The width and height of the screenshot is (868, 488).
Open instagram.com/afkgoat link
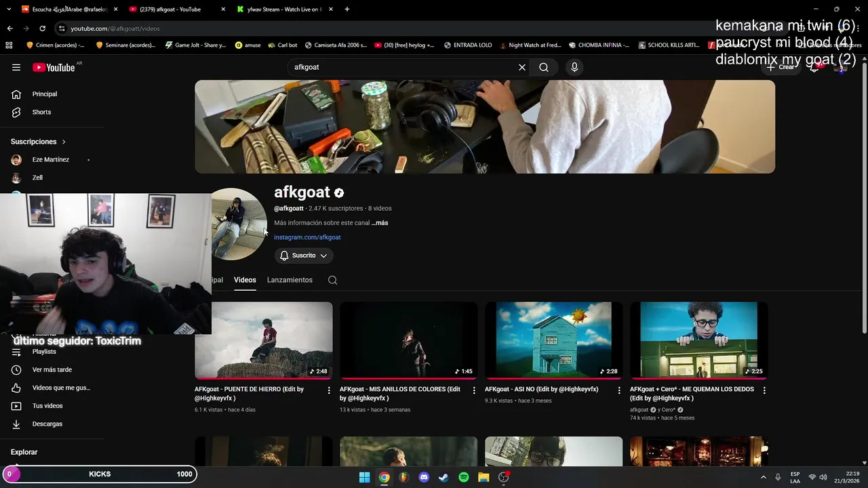(307, 237)
